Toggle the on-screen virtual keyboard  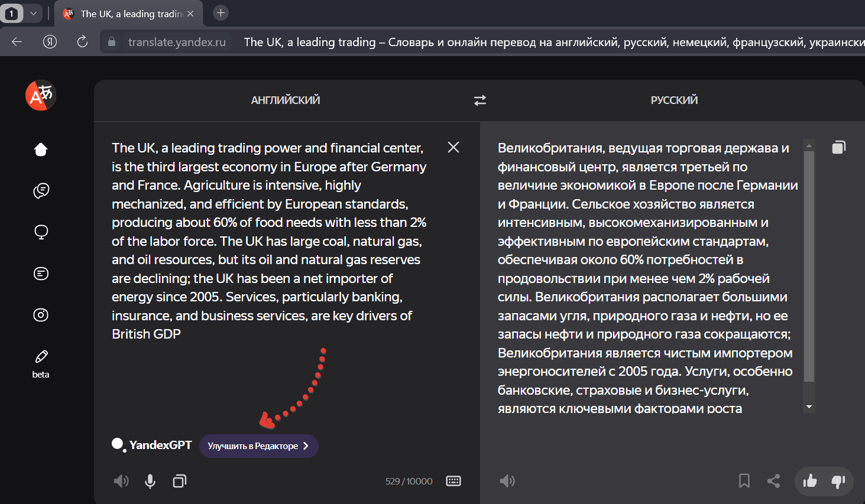(x=453, y=481)
